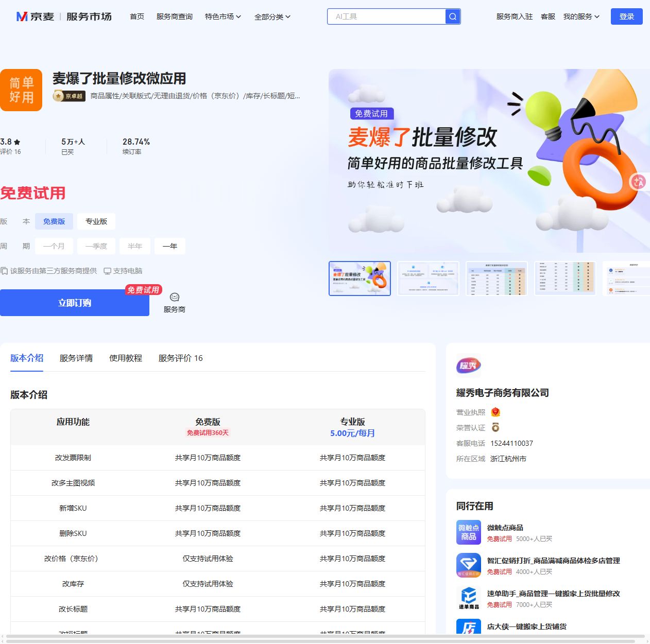This screenshot has width=650, height=644.
Task: Switch to the 服务评价 16 tab
Action: (x=181, y=358)
